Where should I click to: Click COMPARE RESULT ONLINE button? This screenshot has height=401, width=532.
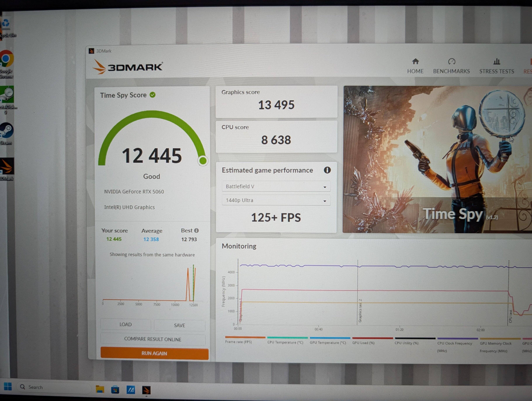click(153, 339)
